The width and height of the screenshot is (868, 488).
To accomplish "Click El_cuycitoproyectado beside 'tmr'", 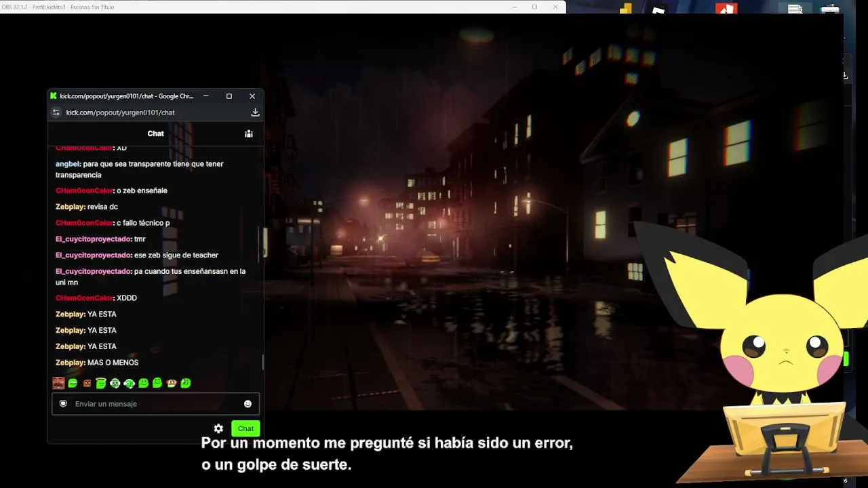I will pyautogui.click(x=94, y=239).
